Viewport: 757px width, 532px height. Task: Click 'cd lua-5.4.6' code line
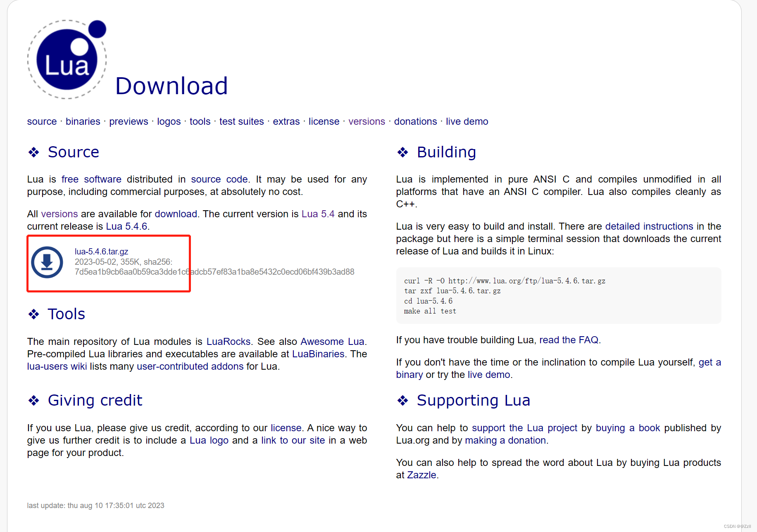[428, 301]
